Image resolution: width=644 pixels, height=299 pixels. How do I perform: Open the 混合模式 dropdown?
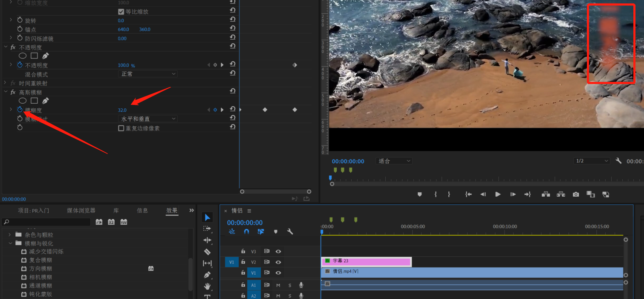pyautogui.click(x=148, y=74)
